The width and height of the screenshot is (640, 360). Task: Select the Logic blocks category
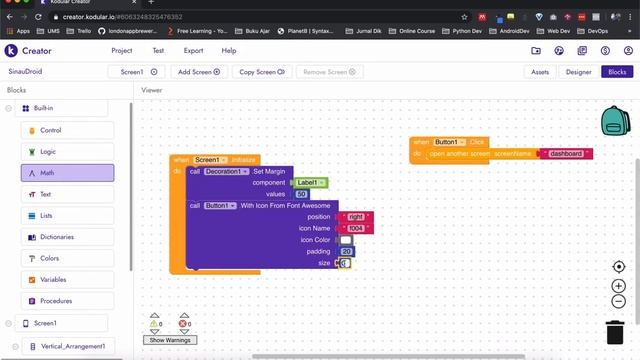[x=67, y=151]
